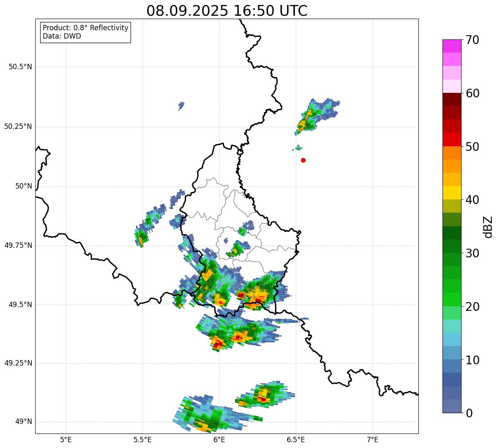Click the bright red swatch above 50 dBZ
Viewport: 498px width, 448px height.
[x=452, y=139]
